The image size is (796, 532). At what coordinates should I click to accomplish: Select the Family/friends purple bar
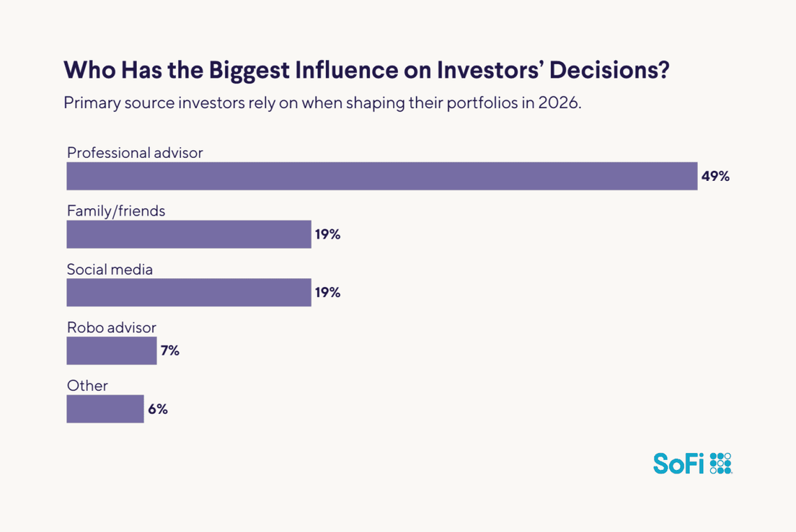pos(189,235)
